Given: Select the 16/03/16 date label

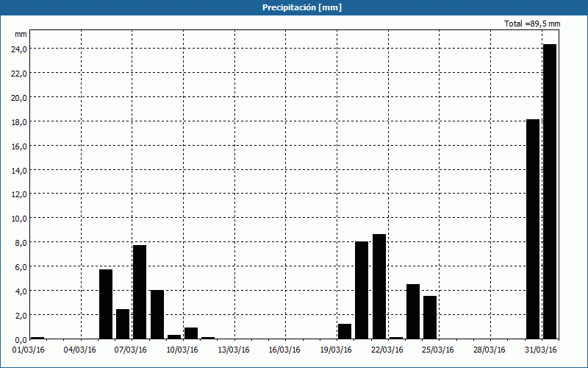Looking at the screenshot, I should click(284, 350).
